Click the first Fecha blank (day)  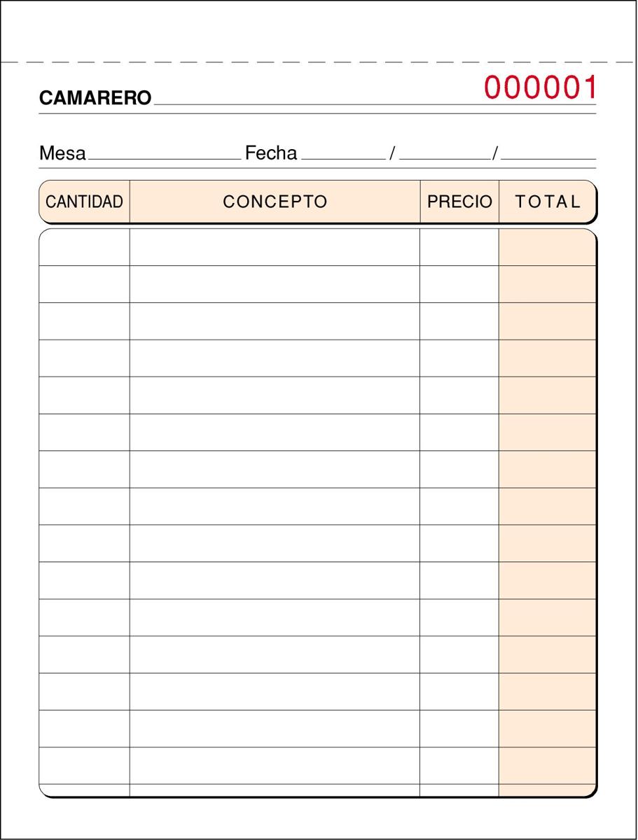[343, 153]
